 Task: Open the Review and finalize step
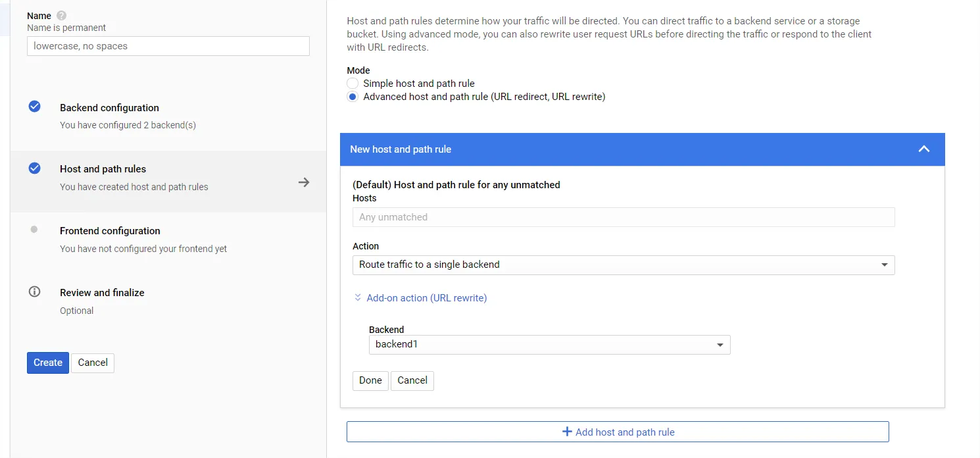[x=102, y=293]
